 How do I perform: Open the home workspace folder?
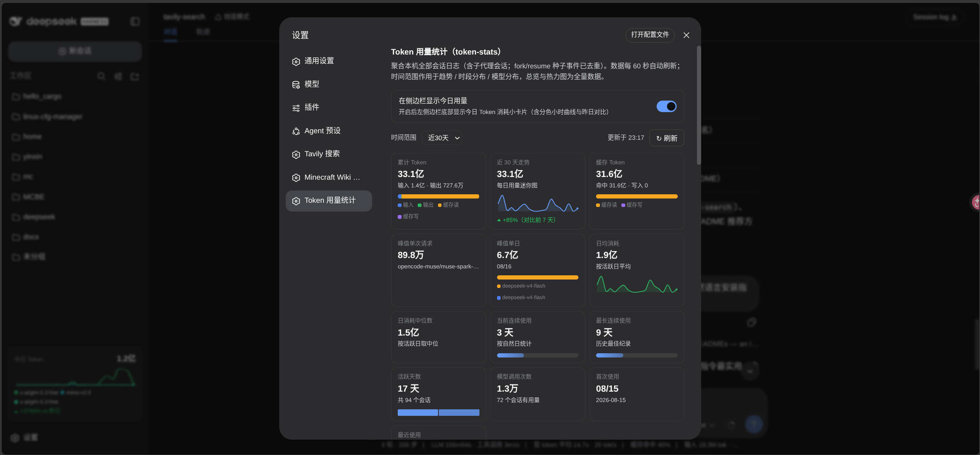click(x=75, y=137)
